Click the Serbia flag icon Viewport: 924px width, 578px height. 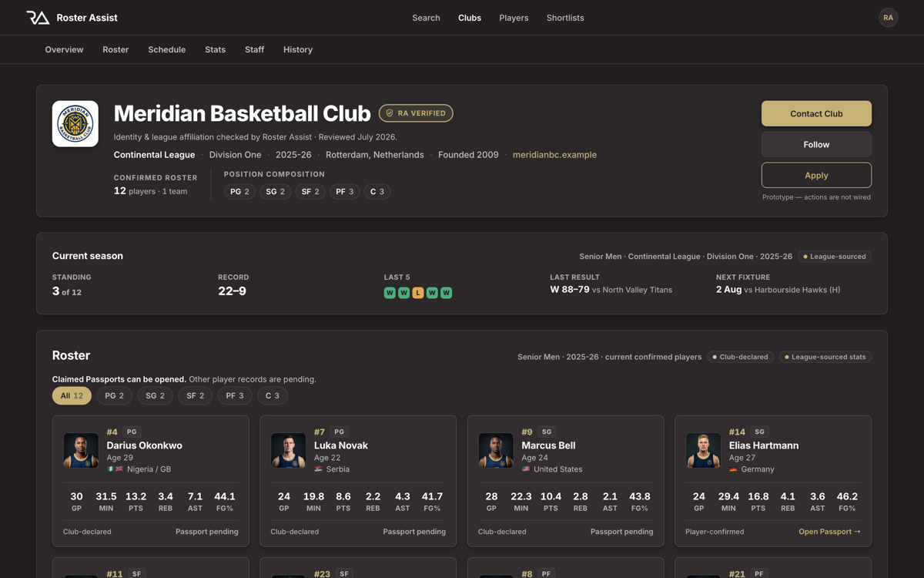click(x=318, y=469)
